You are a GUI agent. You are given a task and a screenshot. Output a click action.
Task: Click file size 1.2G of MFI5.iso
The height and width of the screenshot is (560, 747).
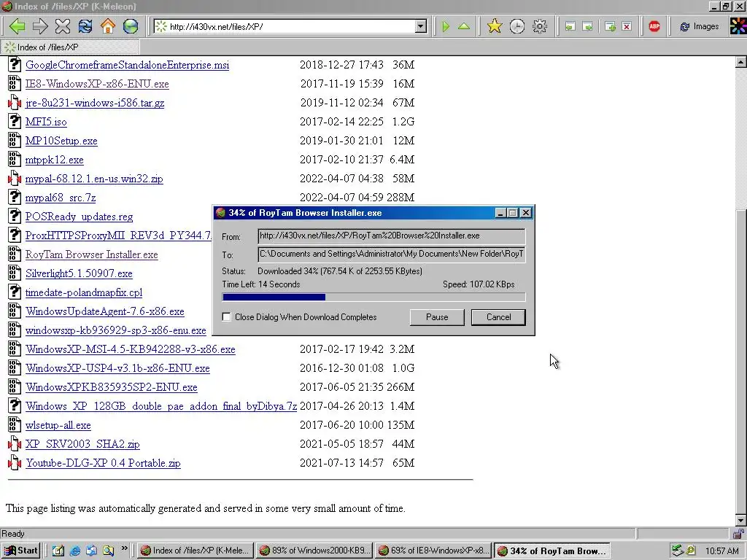click(403, 122)
